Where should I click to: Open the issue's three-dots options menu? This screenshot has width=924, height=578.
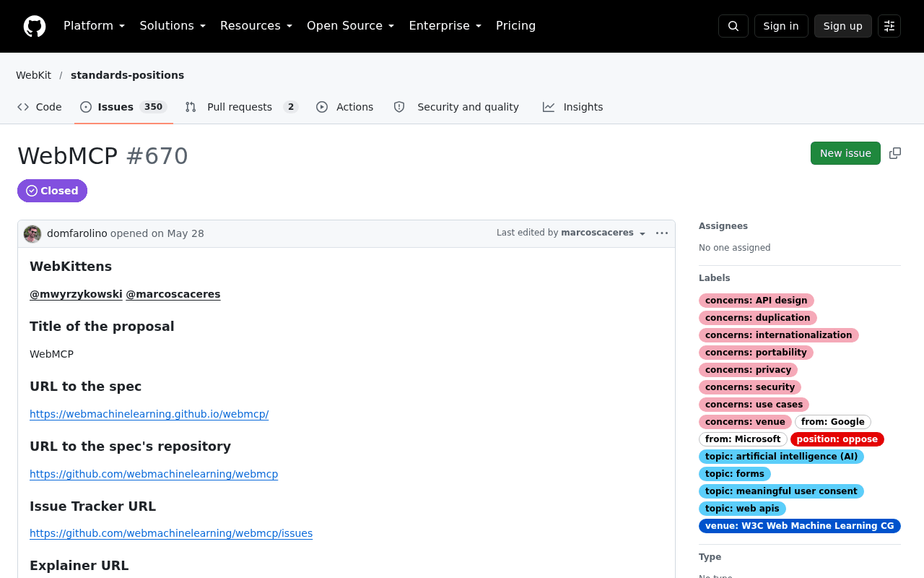[x=662, y=233]
